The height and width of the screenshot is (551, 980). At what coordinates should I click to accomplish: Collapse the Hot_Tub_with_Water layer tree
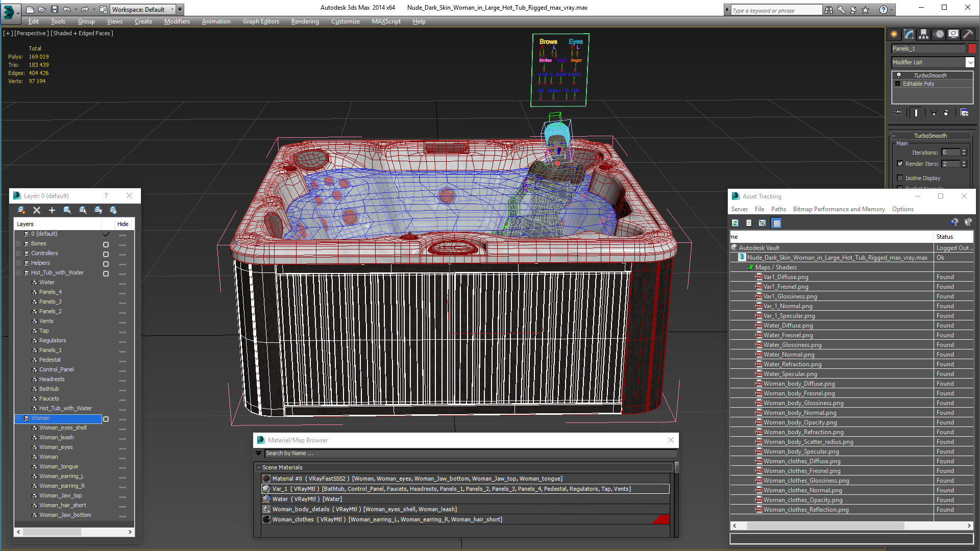pos(18,273)
